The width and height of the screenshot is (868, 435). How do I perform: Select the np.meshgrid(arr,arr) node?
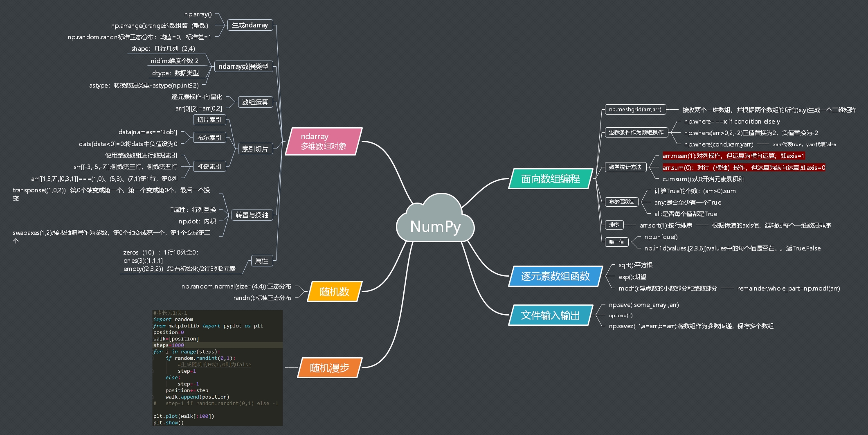[x=635, y=109]
